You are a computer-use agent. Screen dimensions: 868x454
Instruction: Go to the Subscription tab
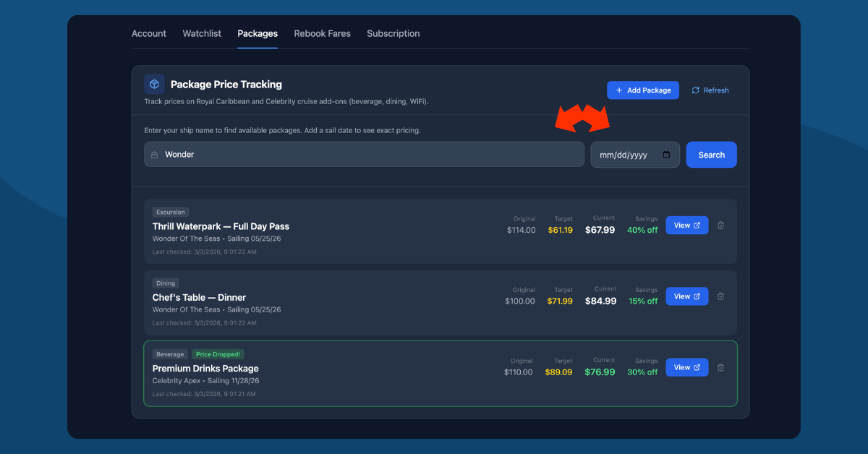393,33
